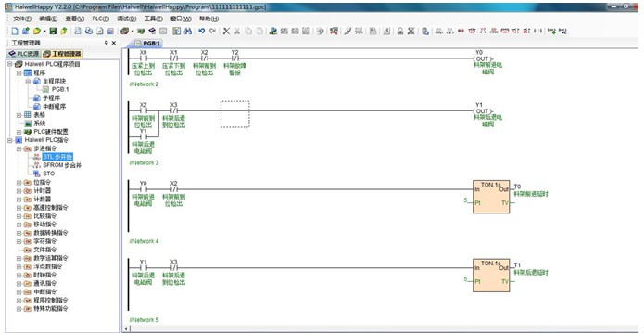Click the New file icon in toolbar
The width and height of the screenshot is (644, 335).
pyautogui.click(x=15, y=31)
